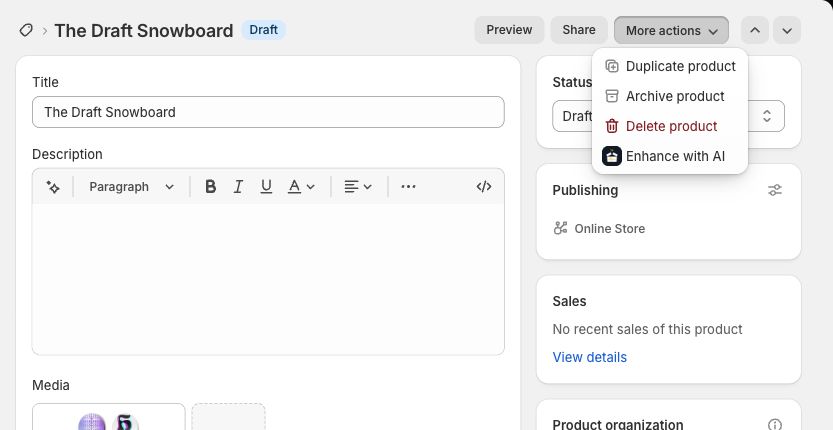This screenshot has height=430, width=833.
Task: Open the Publishing manage settings icon
Action: click(x=775, y=190)
